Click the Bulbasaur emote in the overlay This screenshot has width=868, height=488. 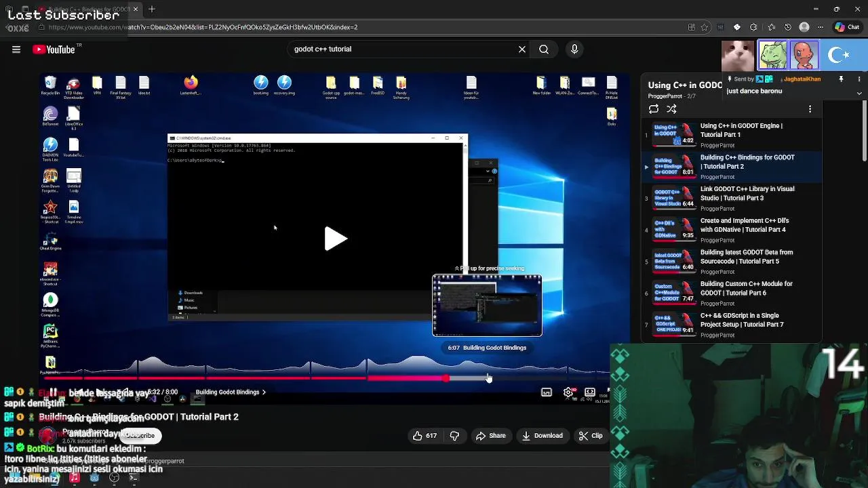point(772,55)
